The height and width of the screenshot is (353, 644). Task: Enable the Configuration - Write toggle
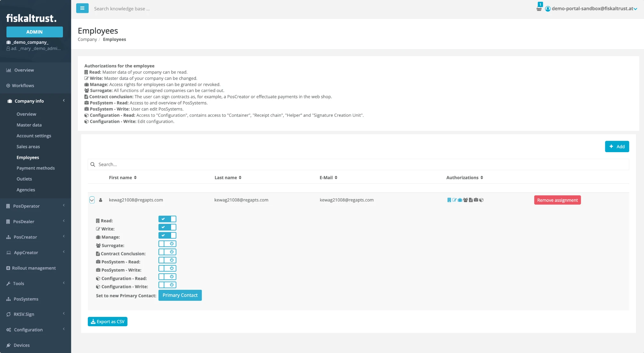click(167, 285)
